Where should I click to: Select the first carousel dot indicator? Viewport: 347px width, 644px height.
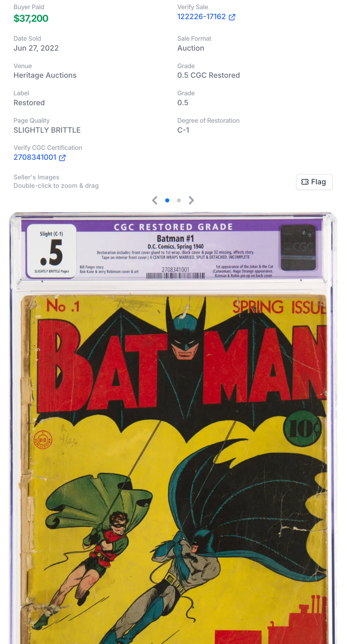pyautogui.click(x=167, y=200)
